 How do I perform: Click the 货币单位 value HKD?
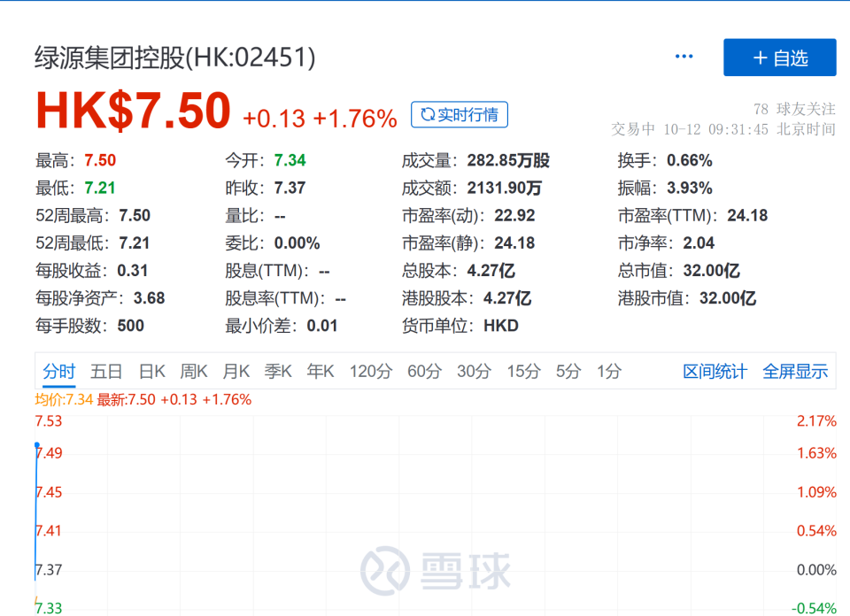(x=501, y=326)
